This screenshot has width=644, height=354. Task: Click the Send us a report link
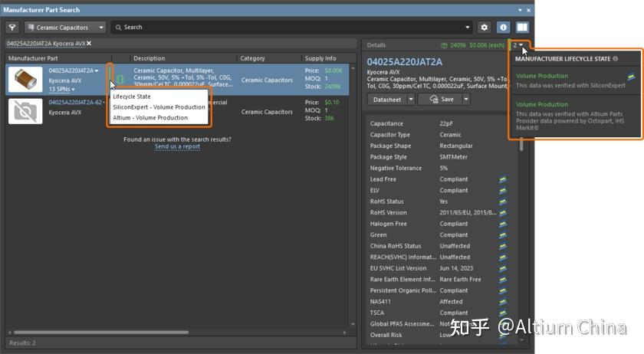[x=177, y=146]
